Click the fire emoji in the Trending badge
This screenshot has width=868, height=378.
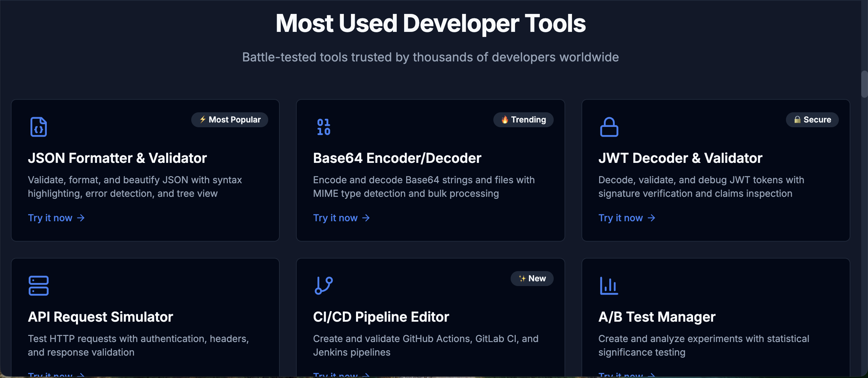point(504,119)
